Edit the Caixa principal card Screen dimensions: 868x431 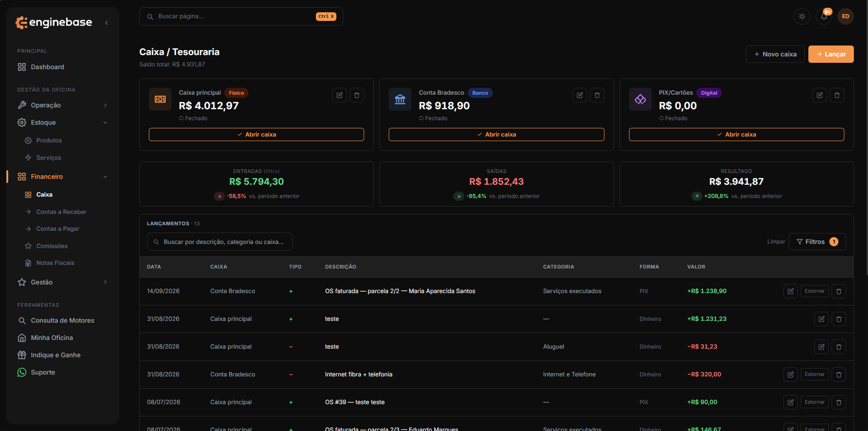340,95
